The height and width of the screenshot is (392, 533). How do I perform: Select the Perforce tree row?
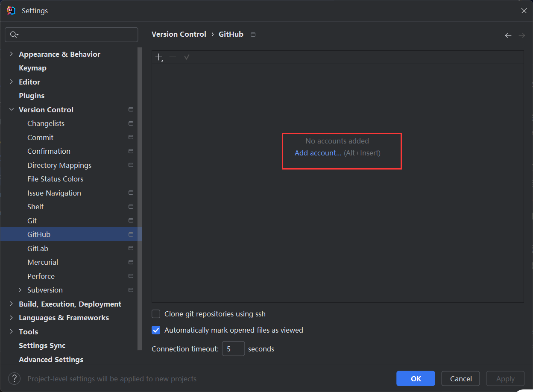point(71,276)
